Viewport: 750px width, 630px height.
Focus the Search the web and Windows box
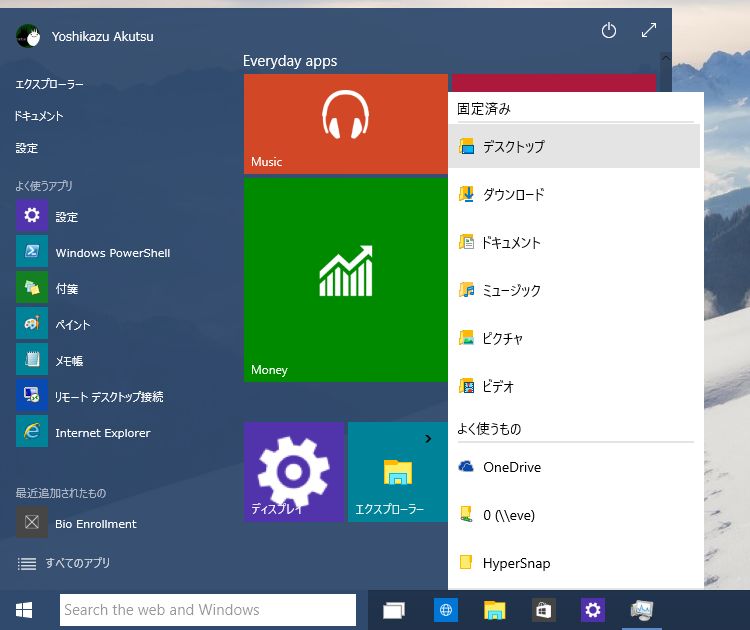click(x=208, y=610)
